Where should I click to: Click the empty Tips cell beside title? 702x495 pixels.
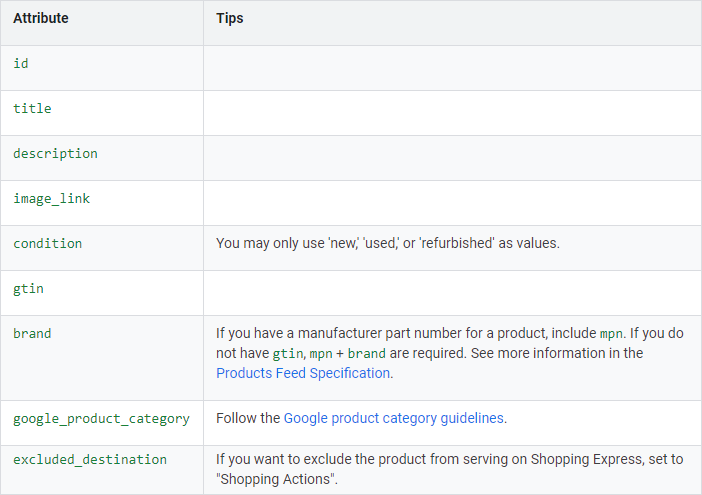tap(452, 108)
